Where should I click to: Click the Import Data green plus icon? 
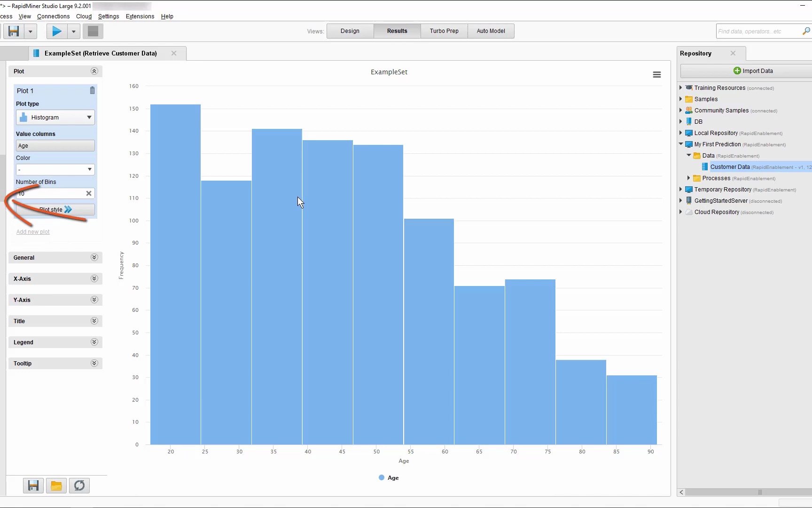(x=737, y=71)
